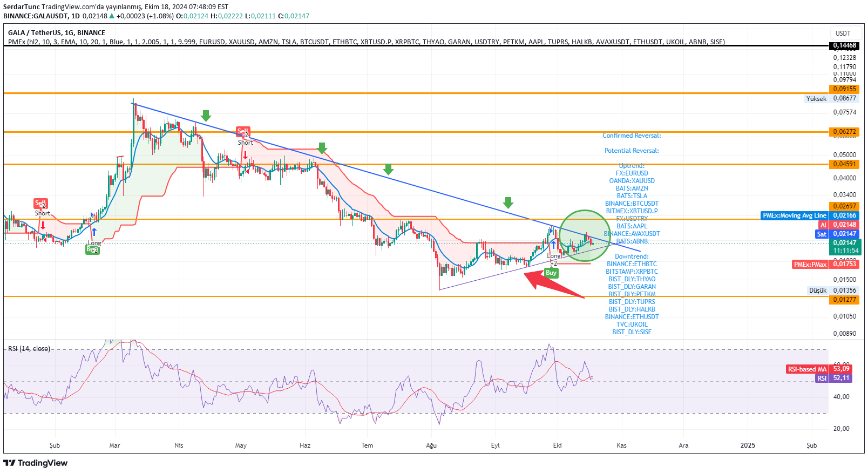Viewport: 868px width, 473px height.
Task: Open the USDT currency selector
Action: pos(843,33)
